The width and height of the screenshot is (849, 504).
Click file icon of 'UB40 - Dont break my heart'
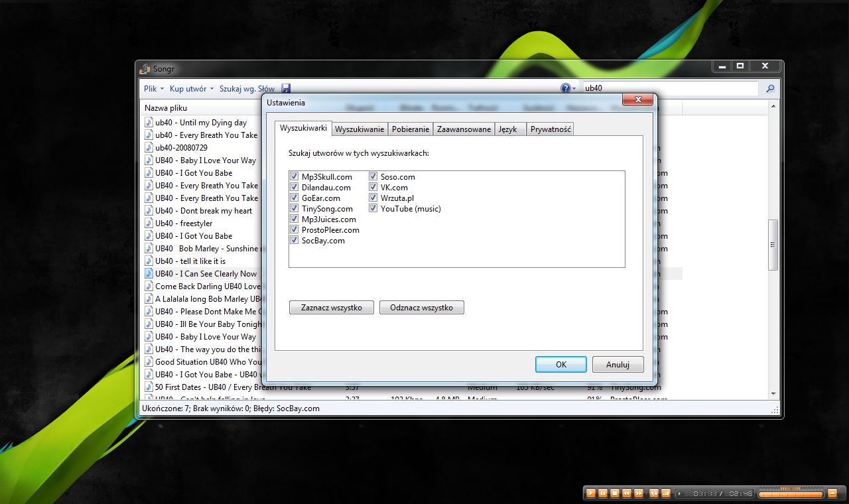pos(149,211)
